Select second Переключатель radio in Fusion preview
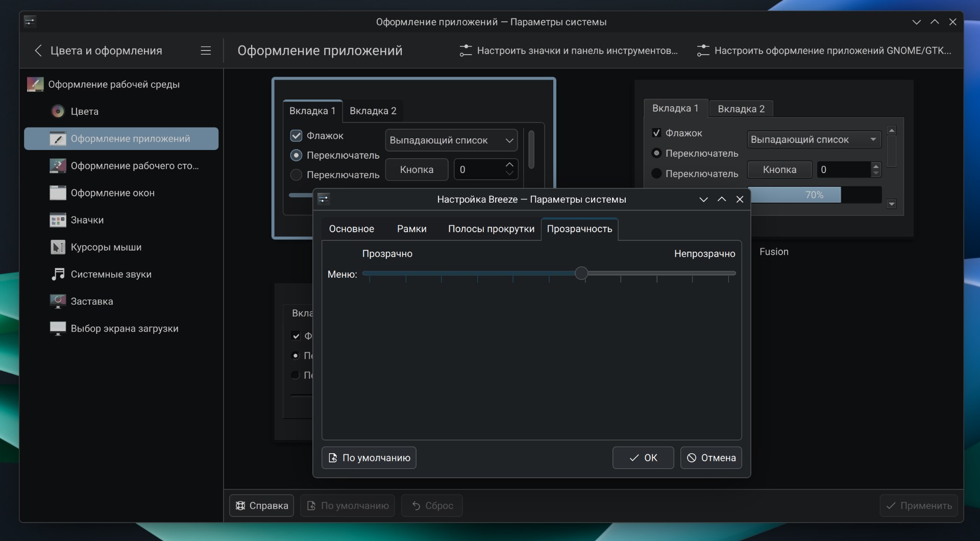Viewport: 980px width, 541px height. point(656,174)
